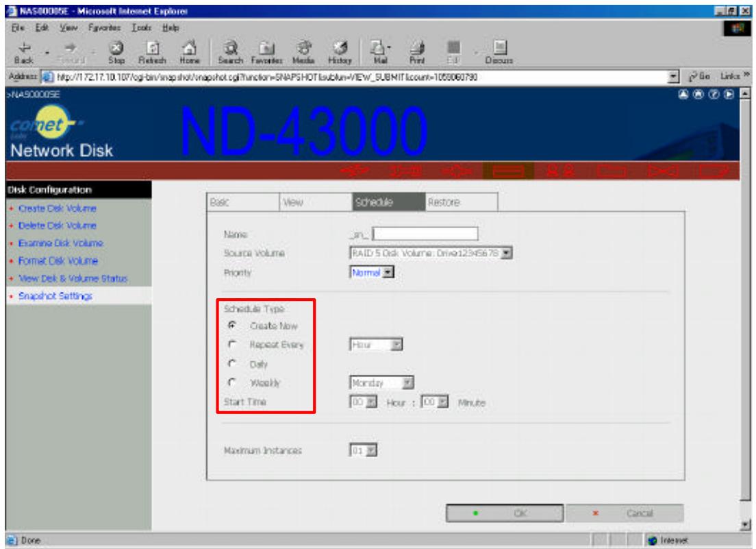Switch to the Basic tab
756x549 pixels.
pyautogui.click(x=243, y=202)
